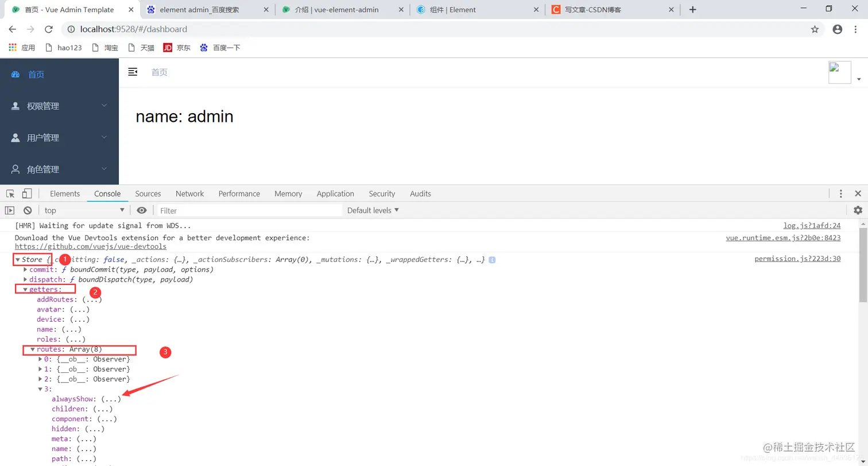Open the vue-devtools GitHub link
The height and width of the screenshot is (466, 868).
(91, 247)
